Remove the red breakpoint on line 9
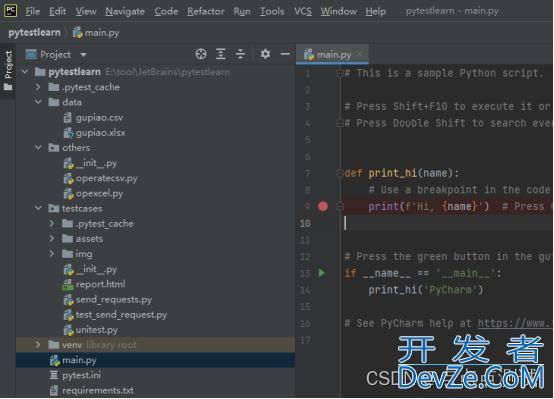The height and width of the screenshot is (399, 554). coord(323,206)
